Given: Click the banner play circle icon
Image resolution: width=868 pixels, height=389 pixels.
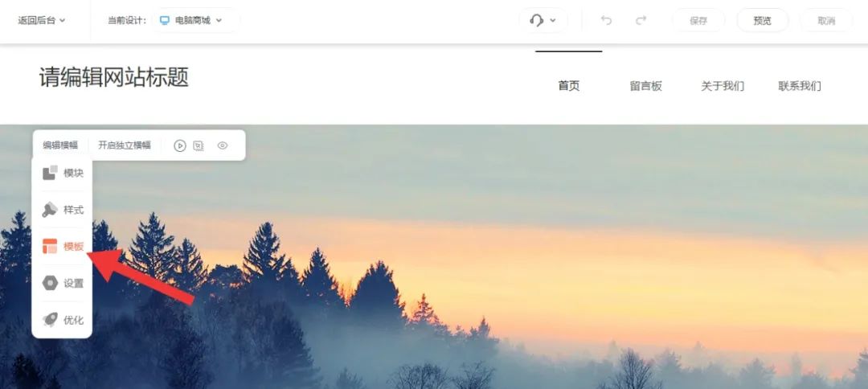Looking at the screenshot, I should click(180, 145).
